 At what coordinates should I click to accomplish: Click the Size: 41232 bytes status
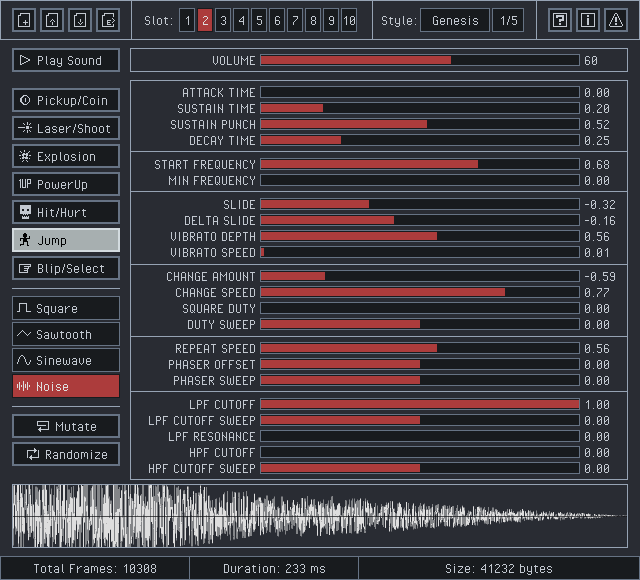(x=498, y=568)
